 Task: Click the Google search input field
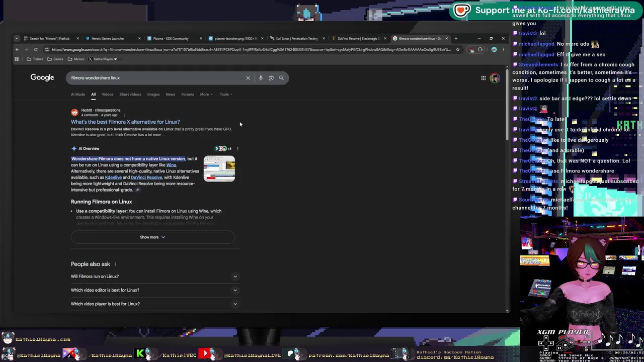pyautogui.click(x=156, y=78)
